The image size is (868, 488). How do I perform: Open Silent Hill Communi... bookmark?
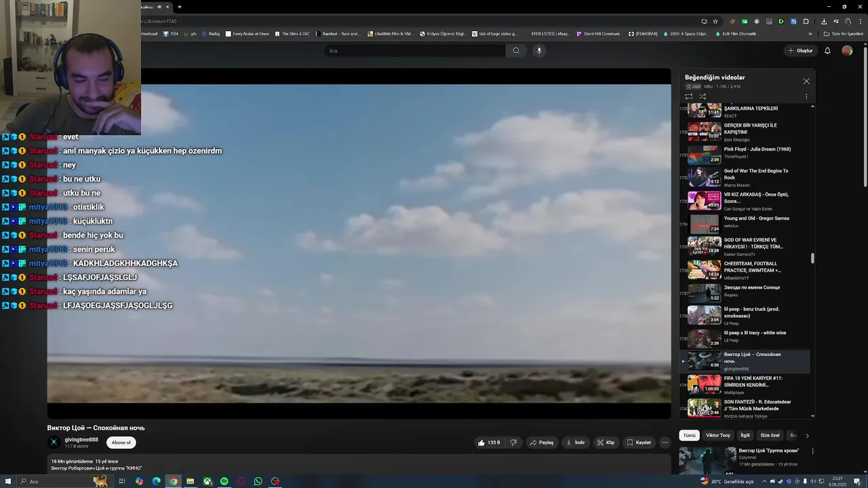(x=598, y=33)
